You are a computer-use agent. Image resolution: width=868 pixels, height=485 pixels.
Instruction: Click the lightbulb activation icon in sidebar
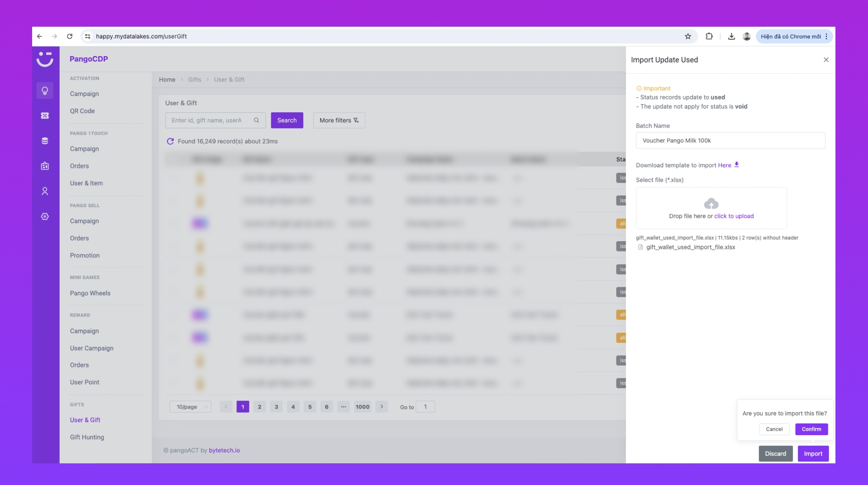point(45,90)
